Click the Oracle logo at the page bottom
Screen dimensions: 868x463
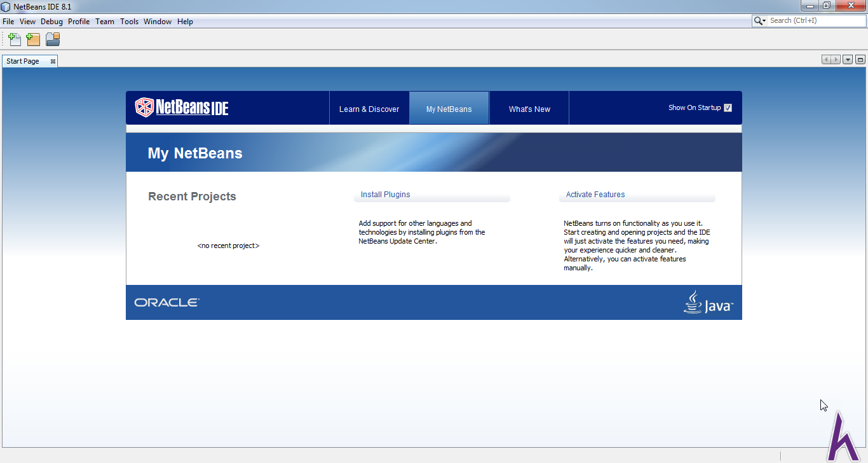coord(166,302)
